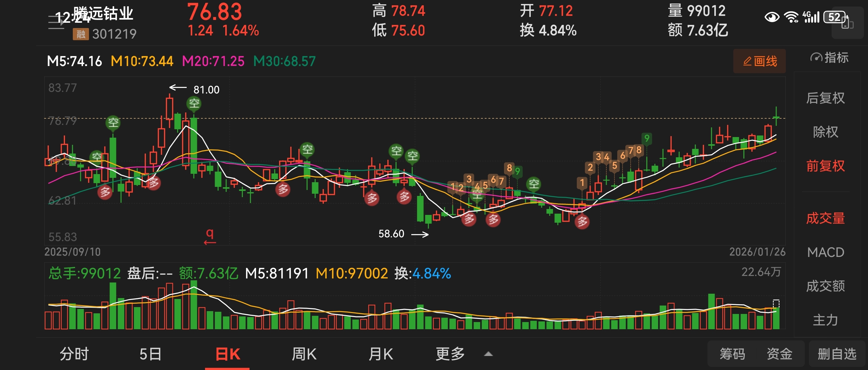Tap the upward triangle beside 更多
Screen dimensions: 868x370
(x=488, y=354)
